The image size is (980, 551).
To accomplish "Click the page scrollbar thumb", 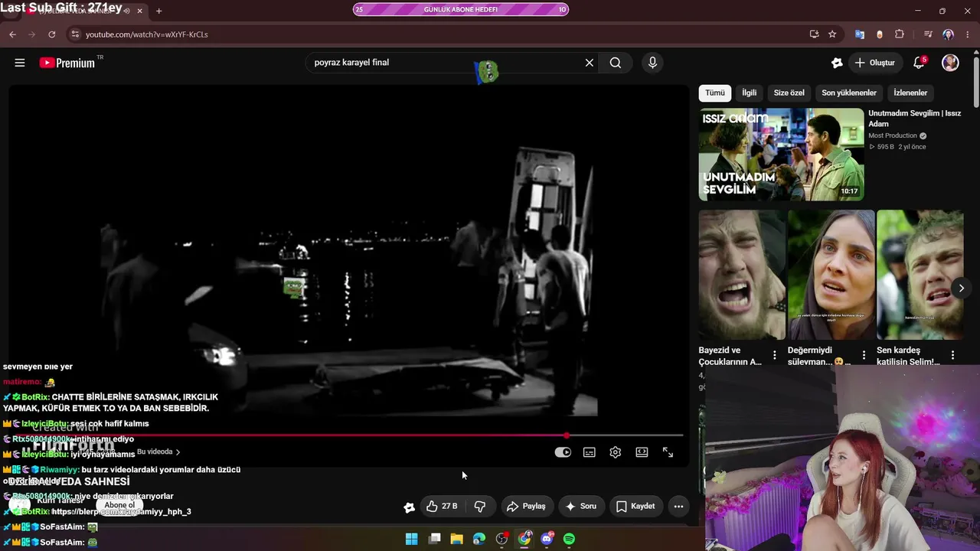I will pyautogui.click(x=976, y=80).
